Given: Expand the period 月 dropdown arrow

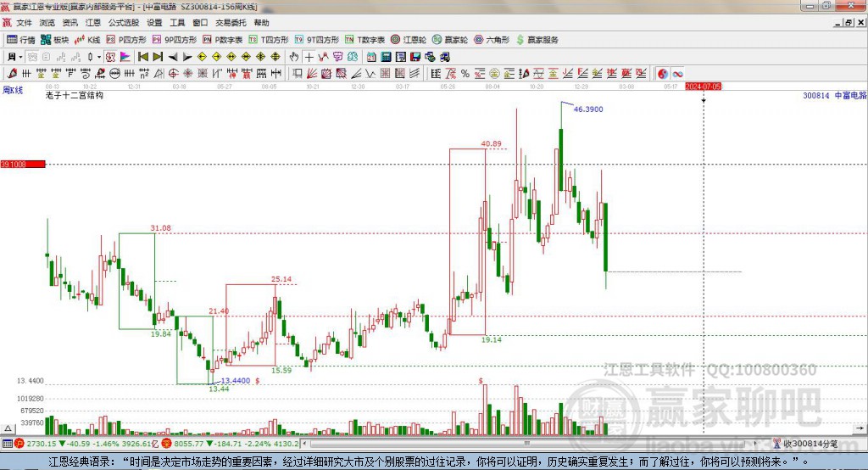Looking at the screenshot, I should (x=20, y=57).
